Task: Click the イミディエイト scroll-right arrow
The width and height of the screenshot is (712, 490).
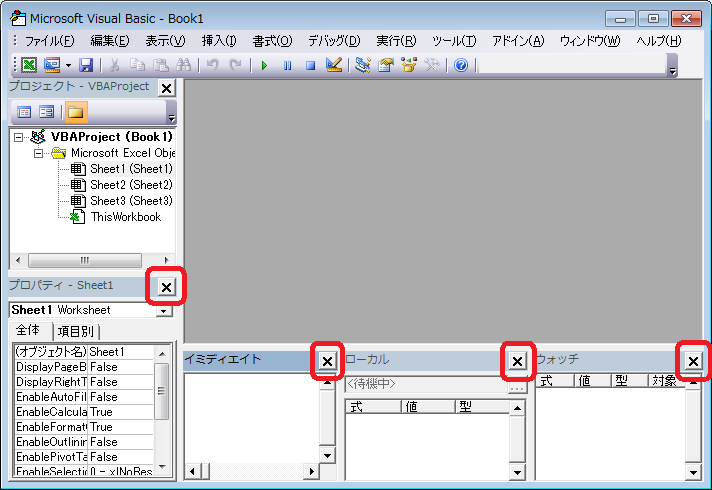Action: pos(312,471)
